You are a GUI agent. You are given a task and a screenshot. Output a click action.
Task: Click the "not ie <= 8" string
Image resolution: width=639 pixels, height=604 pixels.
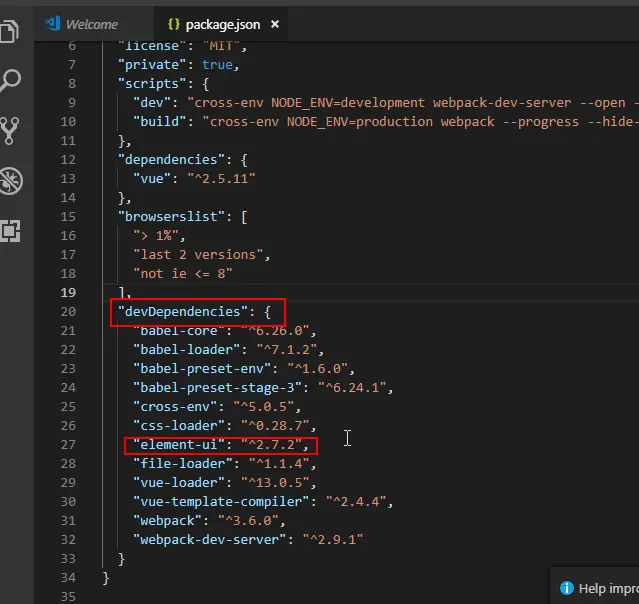183,273
